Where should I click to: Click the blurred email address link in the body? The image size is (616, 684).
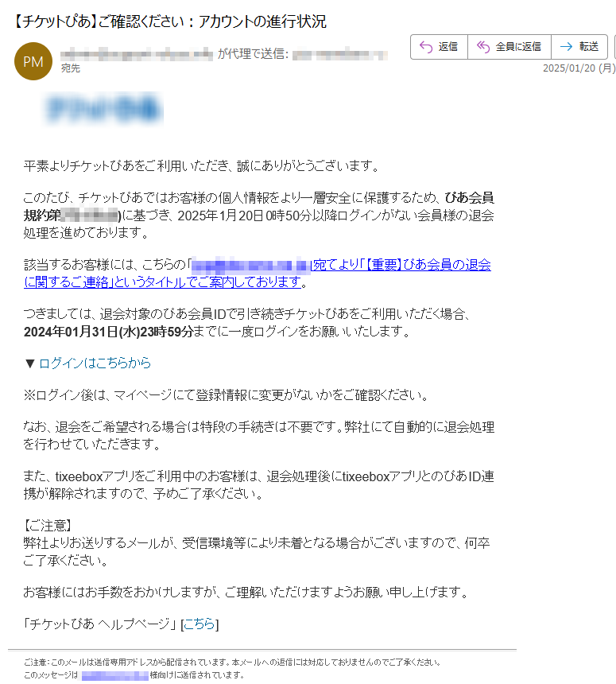click(250, 265)
